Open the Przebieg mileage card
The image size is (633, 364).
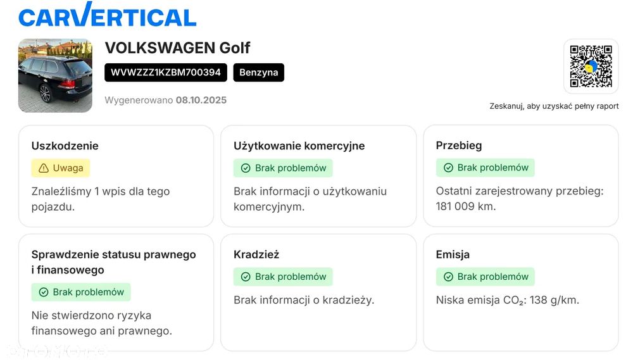click(x=520, y=176)
